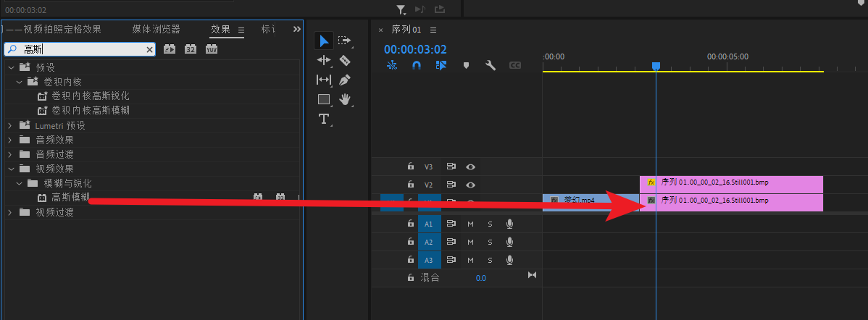Image resolution: width=868 pixels, height=320 pixels.
Task: Select the Rectangle tool
Action: pos(324,99)
